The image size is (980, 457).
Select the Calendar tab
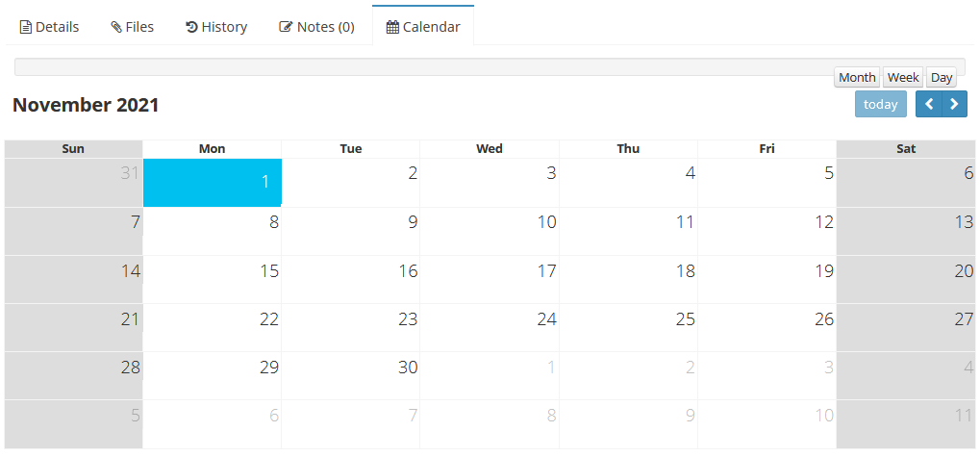tap(423, 27)
